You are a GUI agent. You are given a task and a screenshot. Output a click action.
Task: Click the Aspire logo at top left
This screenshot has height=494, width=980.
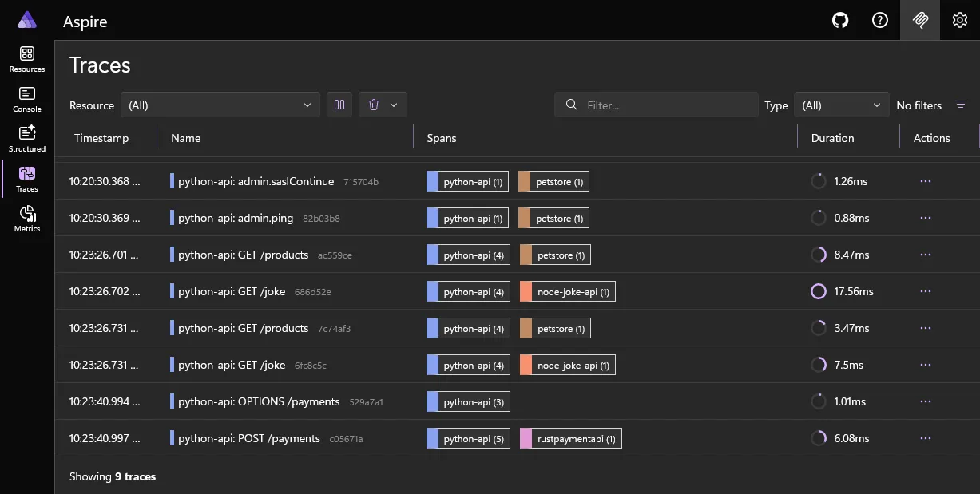click(x=26, y=20)
